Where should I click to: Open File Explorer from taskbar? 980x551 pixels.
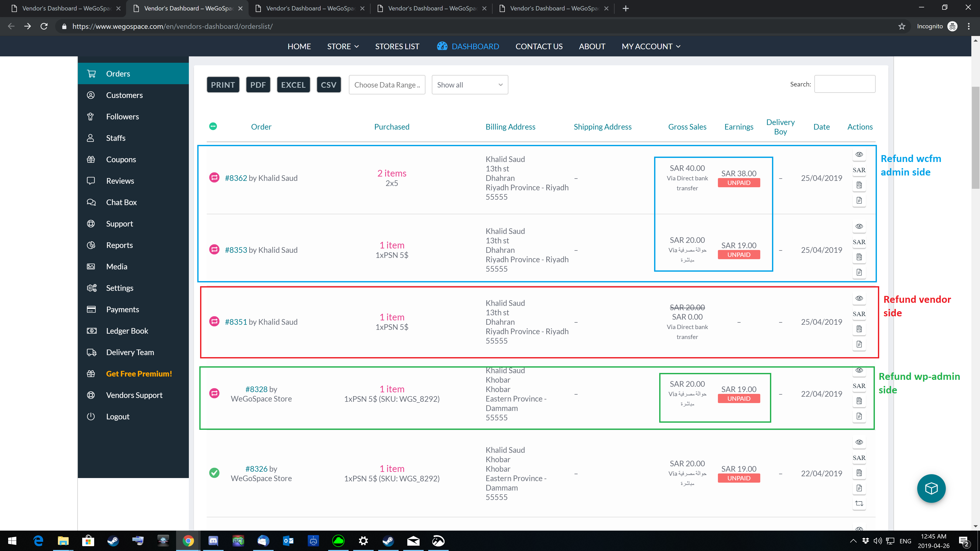point(63,541)
